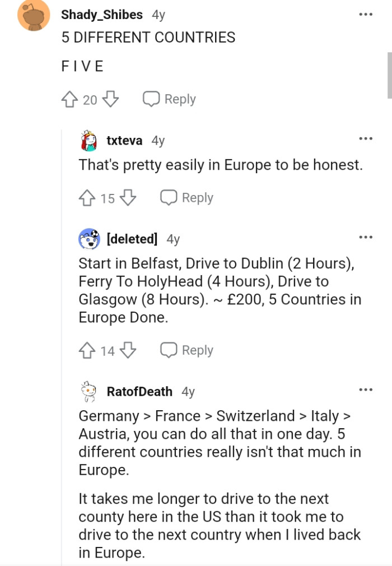Click the username RatofDeath
This screenshot has width=392, height=566.
click(x=139, y=391)
